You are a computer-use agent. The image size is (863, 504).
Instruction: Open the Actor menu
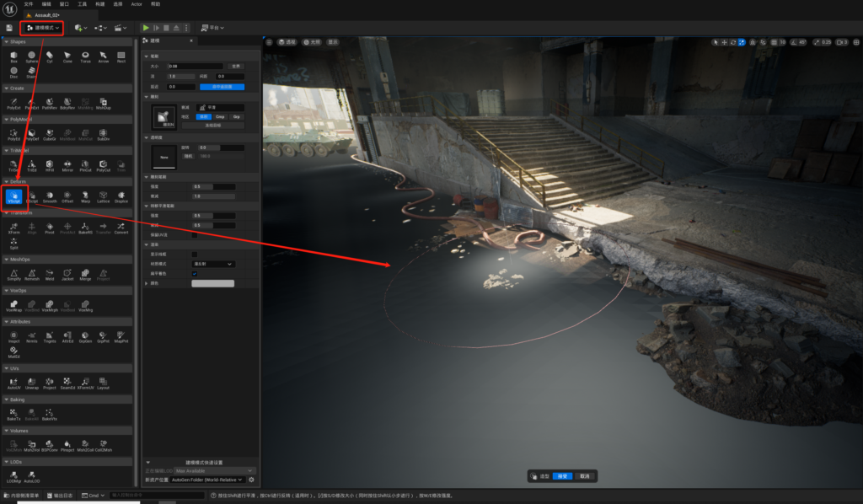click(137, 4)
